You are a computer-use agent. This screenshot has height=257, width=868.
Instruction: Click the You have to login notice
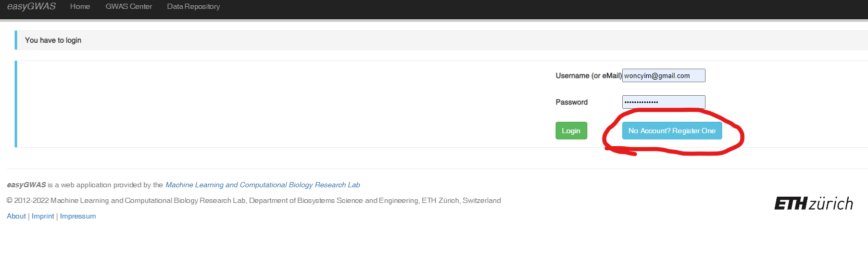[x=53, y=40]
